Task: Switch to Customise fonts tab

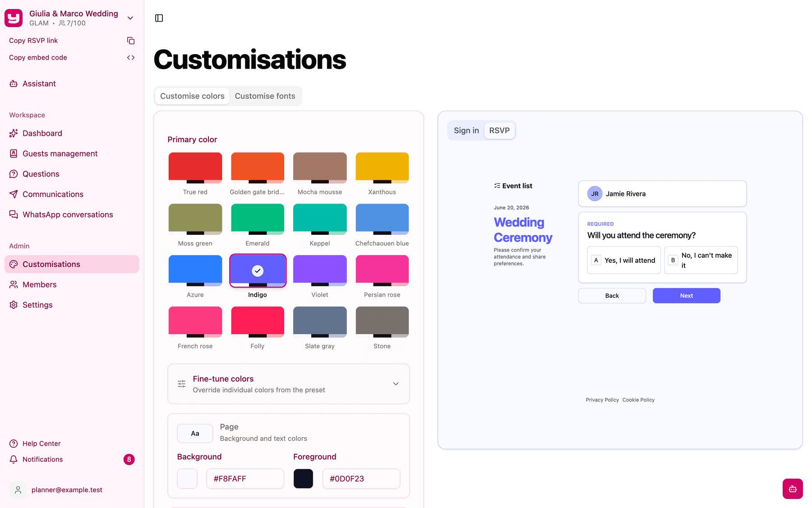Action: click(265, 96)
